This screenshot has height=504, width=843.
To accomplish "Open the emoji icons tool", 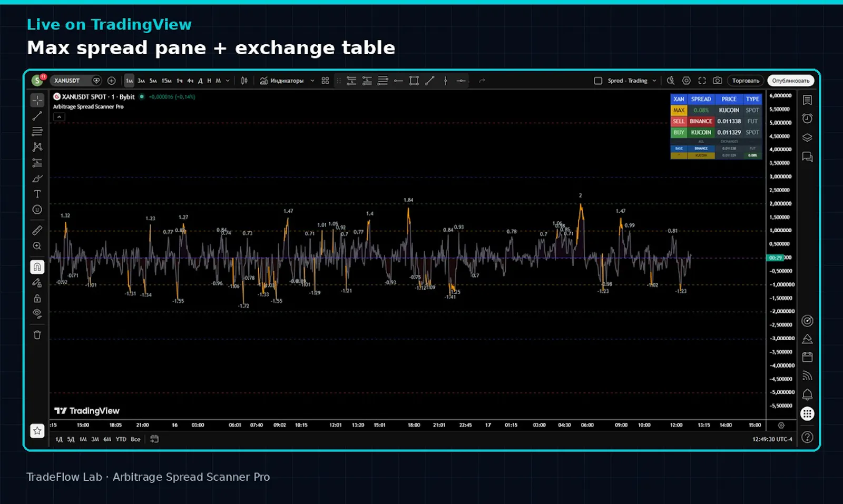I will click(37, 210).
